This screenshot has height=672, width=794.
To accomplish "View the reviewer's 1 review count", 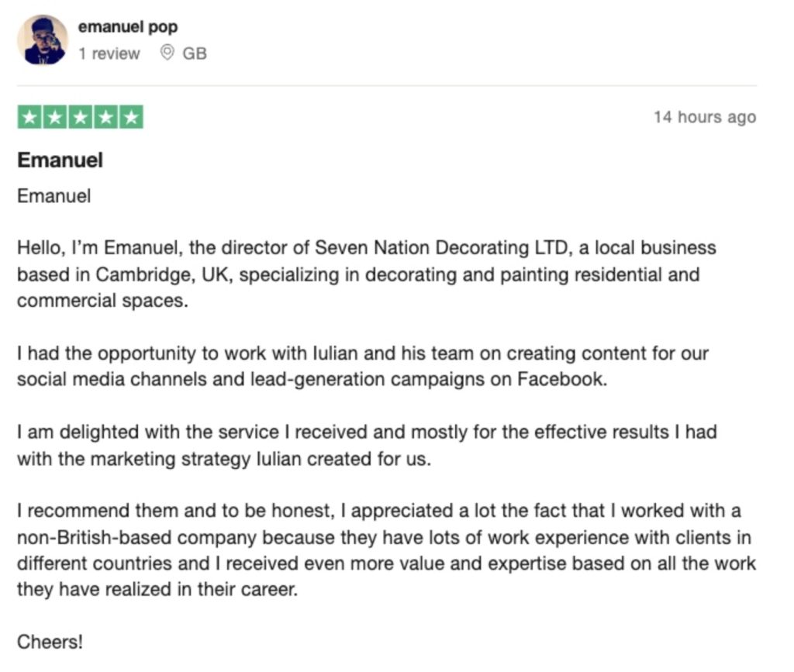I will [109, 53].
